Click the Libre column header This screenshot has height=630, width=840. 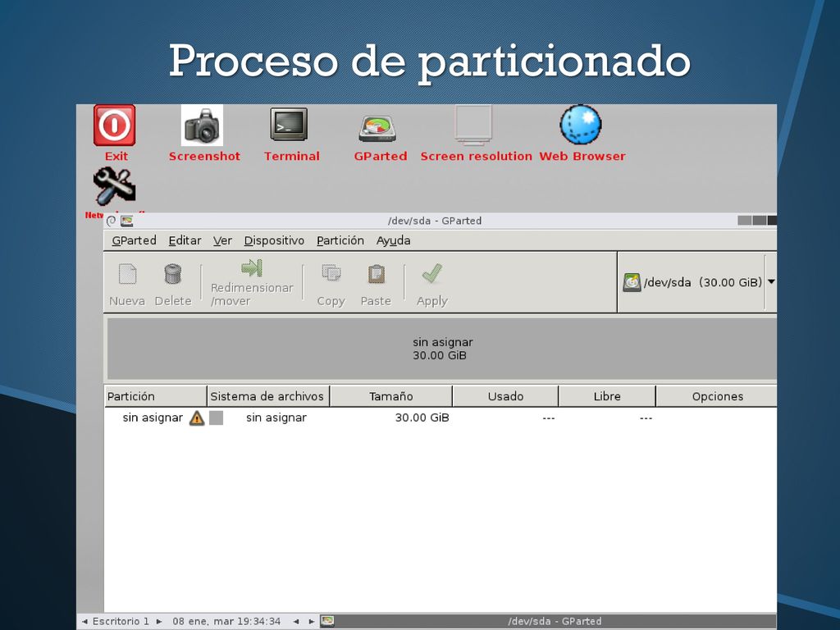(607, 396)
